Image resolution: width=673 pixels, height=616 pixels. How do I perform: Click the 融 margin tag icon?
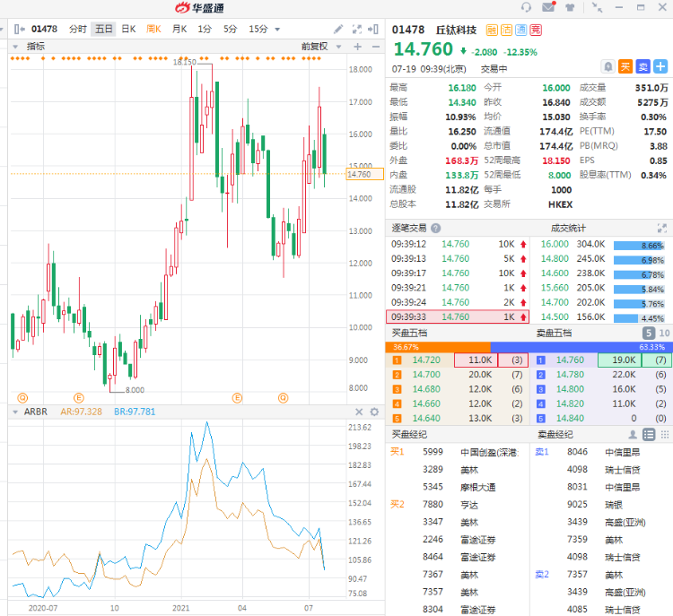coord(492,30)
